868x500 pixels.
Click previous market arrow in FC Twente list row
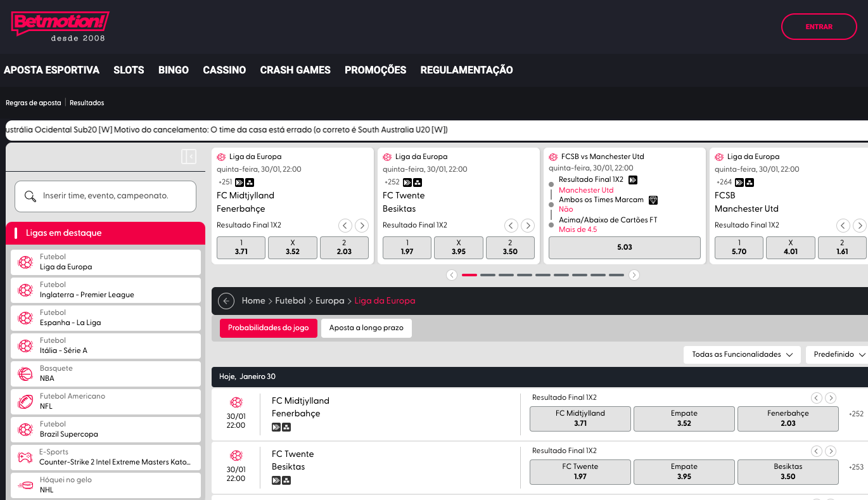point(817,451)
